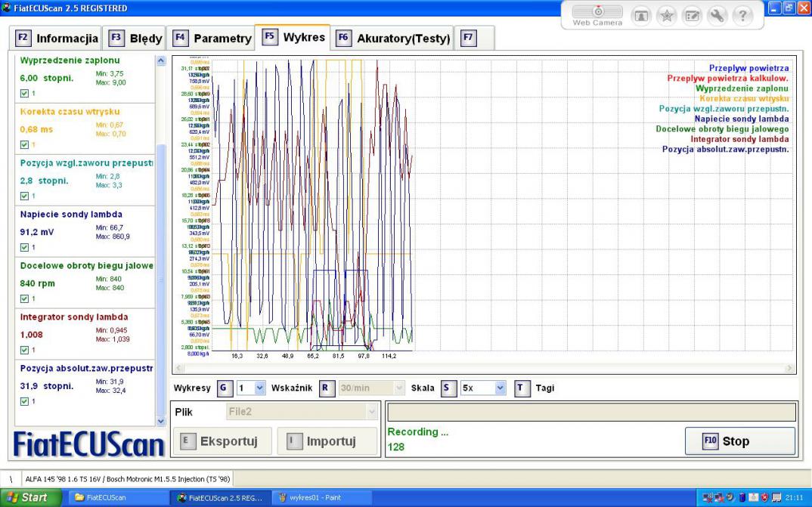Toggle the Integrator sondy lambda checkbox
The width and height of the screenshot is (812, 507).
tap(24, 350)
